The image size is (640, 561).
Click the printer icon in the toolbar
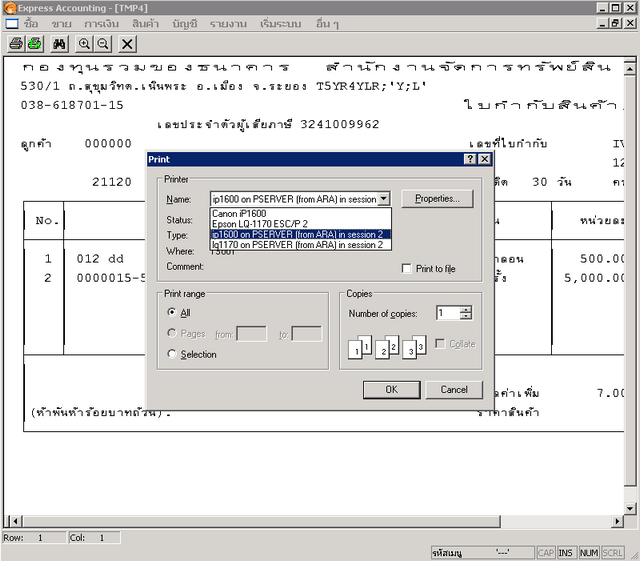click(x=16, y=44)
